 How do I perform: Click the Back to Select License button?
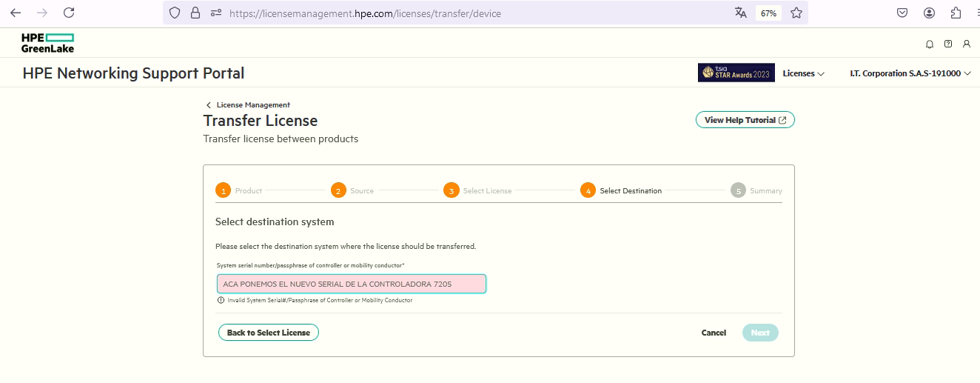269,333
